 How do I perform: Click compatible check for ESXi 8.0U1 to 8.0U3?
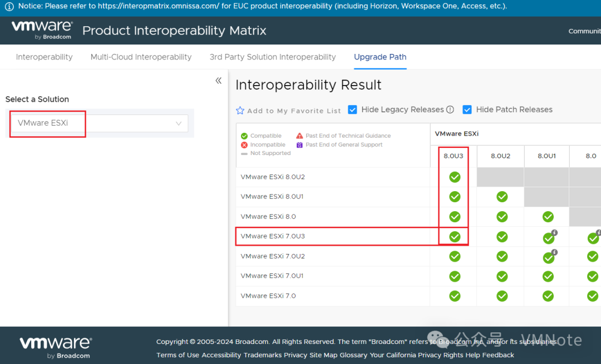pyautogui.click(x=455, y=197)
